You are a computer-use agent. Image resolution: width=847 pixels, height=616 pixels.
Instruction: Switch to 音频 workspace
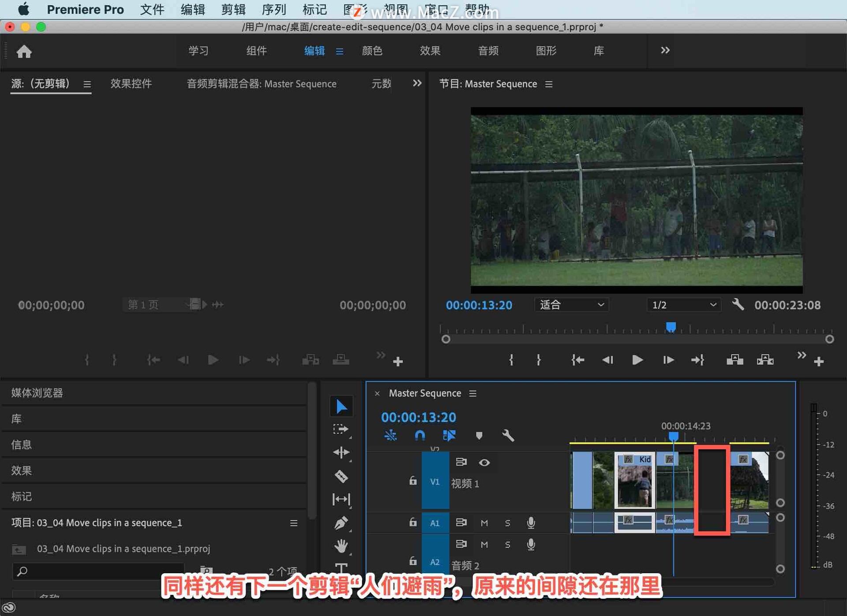point(488,51)
